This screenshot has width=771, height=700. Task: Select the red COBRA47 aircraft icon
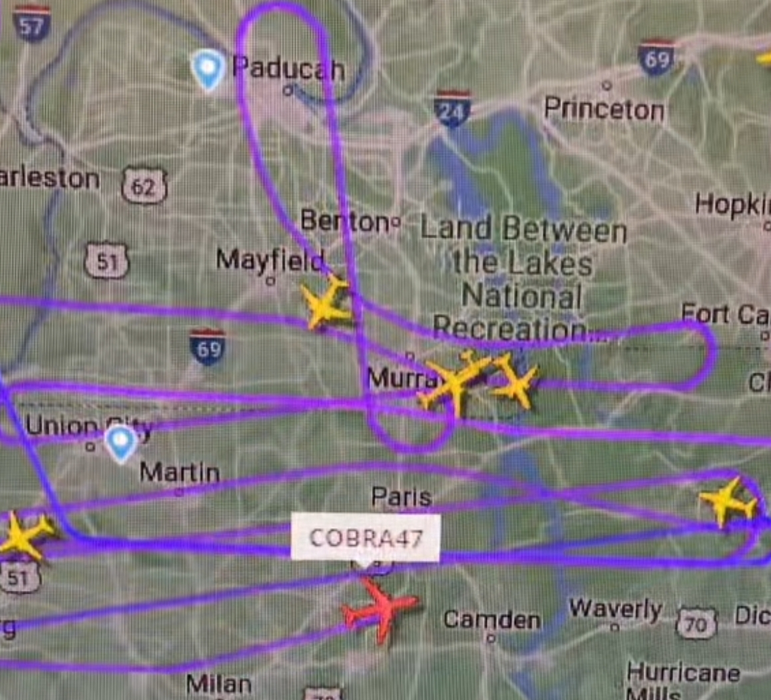[380, 610]
